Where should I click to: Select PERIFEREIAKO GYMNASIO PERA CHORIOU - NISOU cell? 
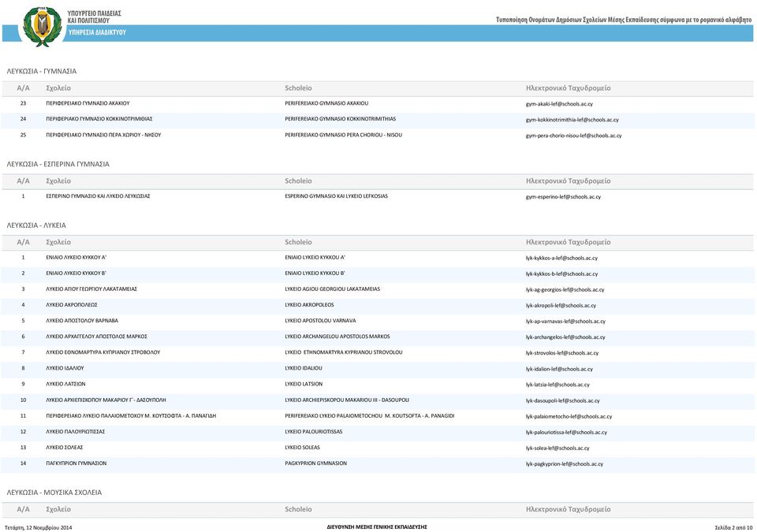tap(343, 136)
